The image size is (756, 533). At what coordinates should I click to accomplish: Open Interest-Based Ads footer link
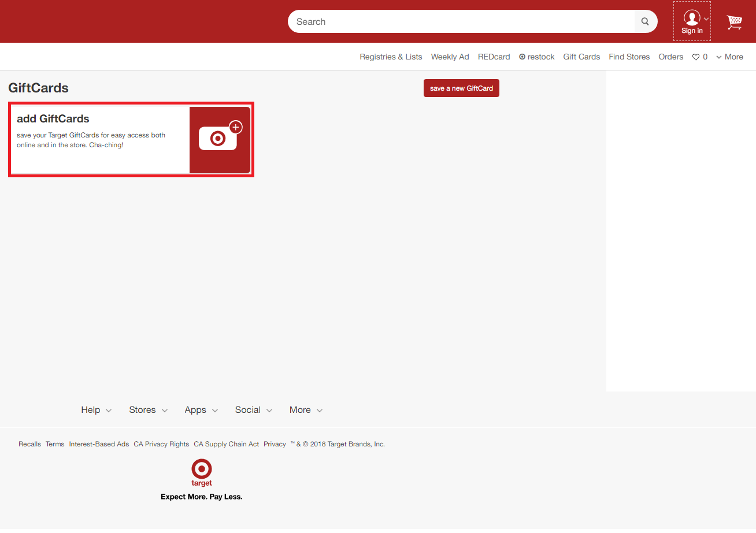pyautogui.click(x=99, y=444)
